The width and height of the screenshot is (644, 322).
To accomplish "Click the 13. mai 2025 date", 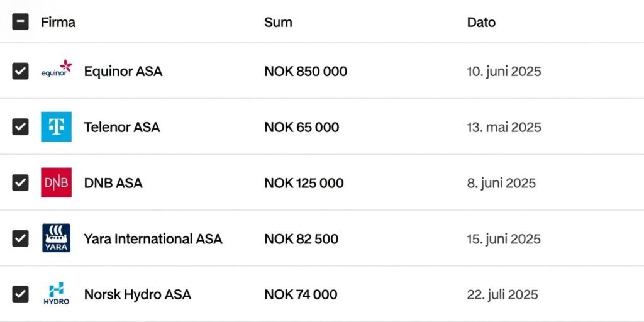I will [x=504, y=127].
